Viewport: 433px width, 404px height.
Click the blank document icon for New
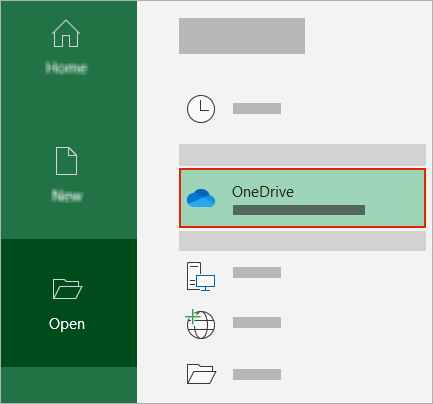point(66,161)
